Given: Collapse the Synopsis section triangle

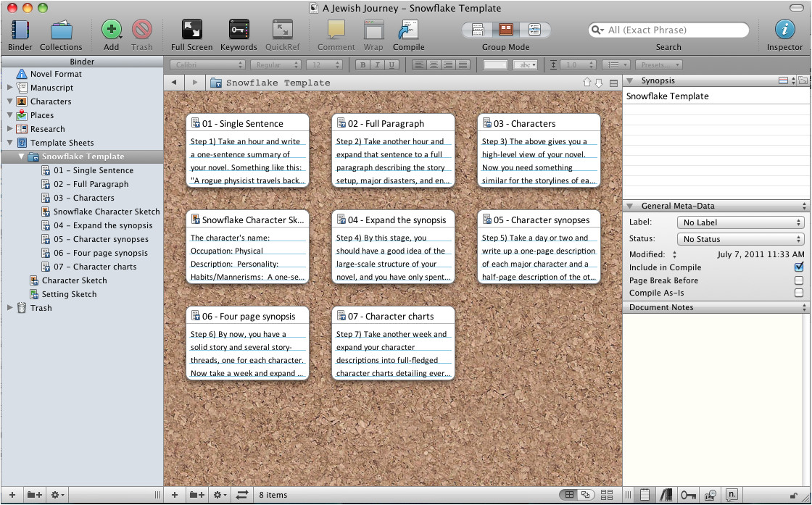Looking at the screenshot, I should pos(630,80).
